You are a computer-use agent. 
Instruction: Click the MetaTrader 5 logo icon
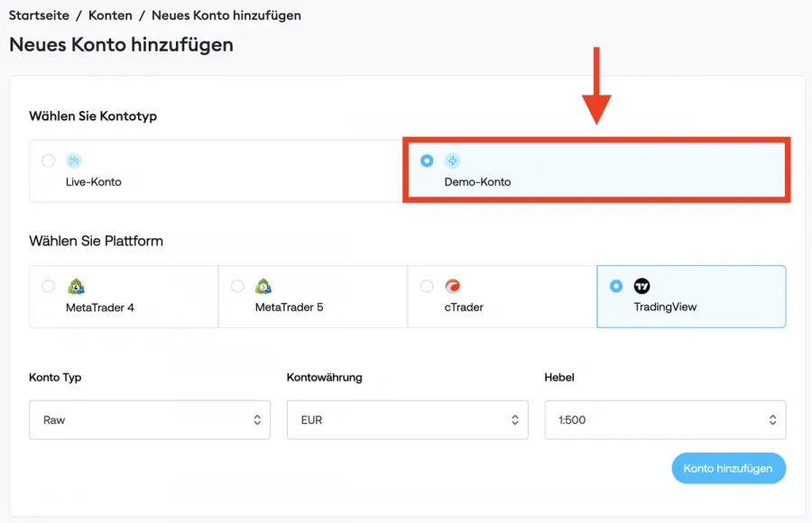263,287
